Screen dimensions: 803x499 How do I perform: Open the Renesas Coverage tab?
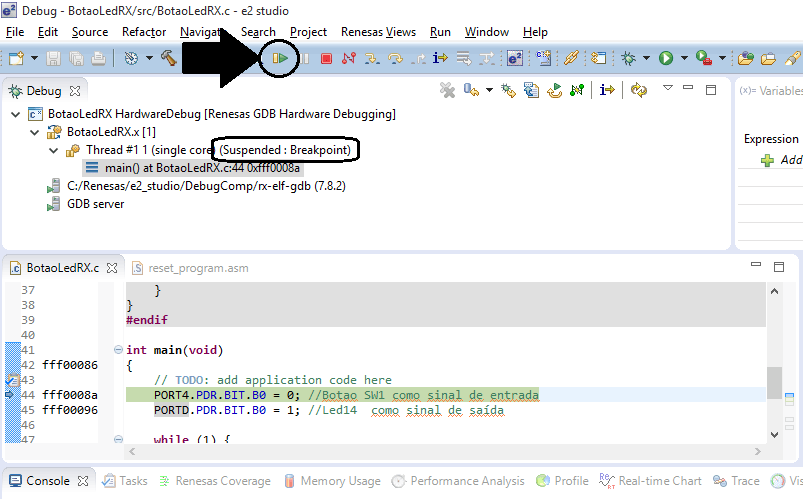coord(215,481)
